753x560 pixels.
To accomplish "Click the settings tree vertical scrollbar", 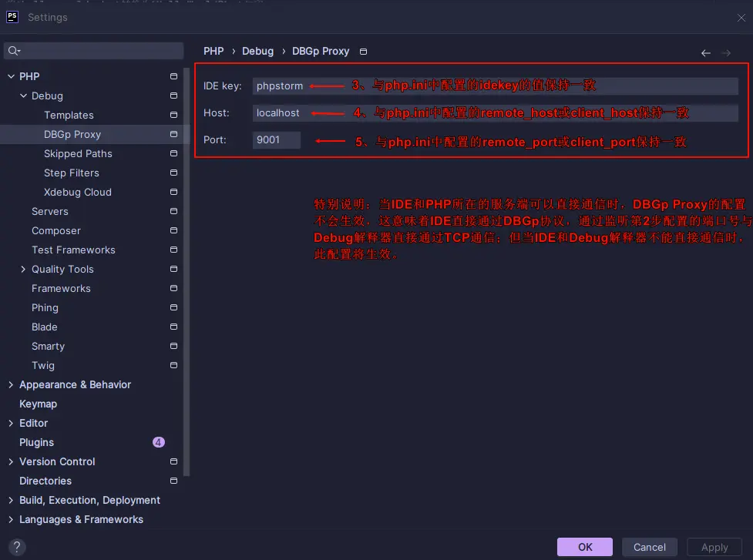I will (x=187, y=272).
